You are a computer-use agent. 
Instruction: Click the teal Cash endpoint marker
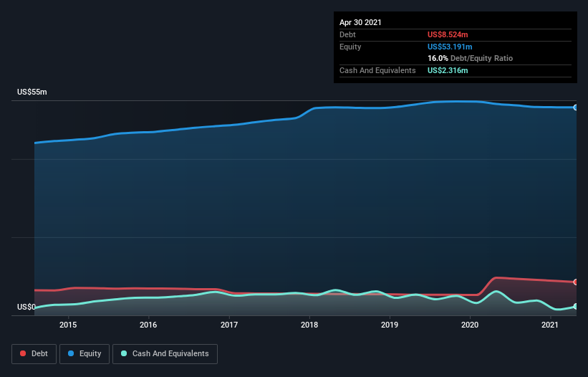575,307
